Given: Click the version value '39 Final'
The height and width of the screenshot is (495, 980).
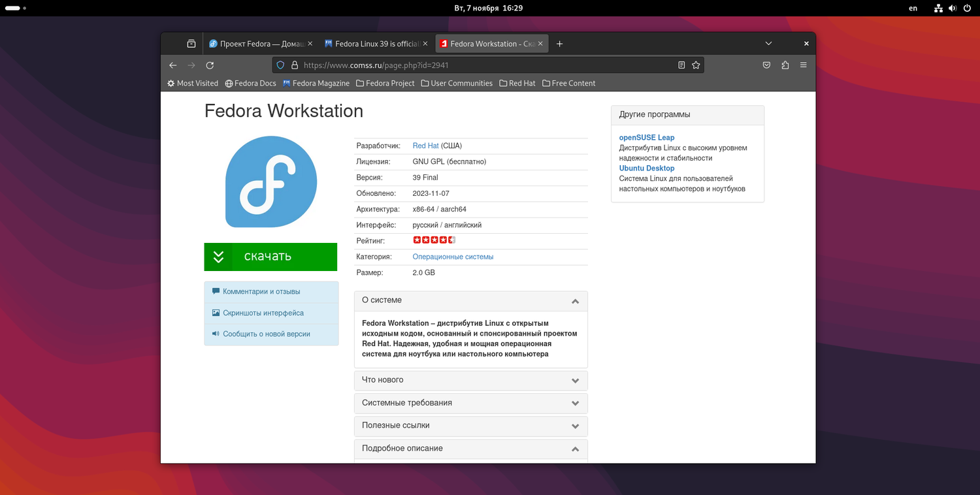Looking at the screenshot, I should [x=425, y=178].
